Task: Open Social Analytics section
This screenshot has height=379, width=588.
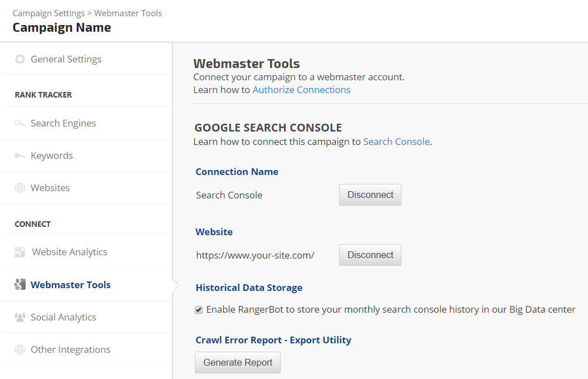Action: pos(63,317)
